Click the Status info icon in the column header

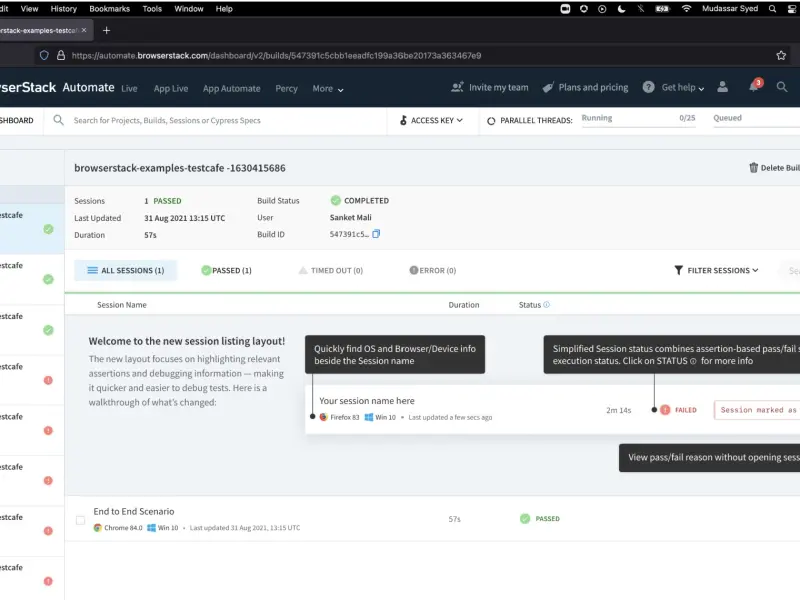(546, 305)
